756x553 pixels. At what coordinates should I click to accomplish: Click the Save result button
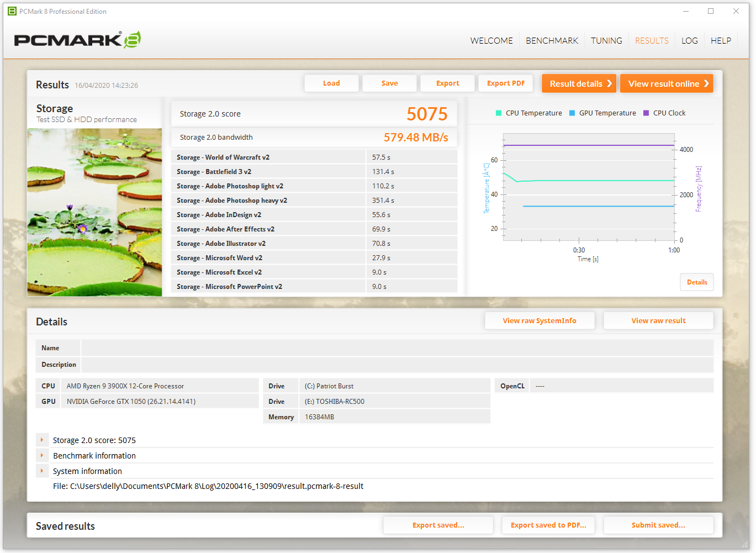[x=389, y=83]
